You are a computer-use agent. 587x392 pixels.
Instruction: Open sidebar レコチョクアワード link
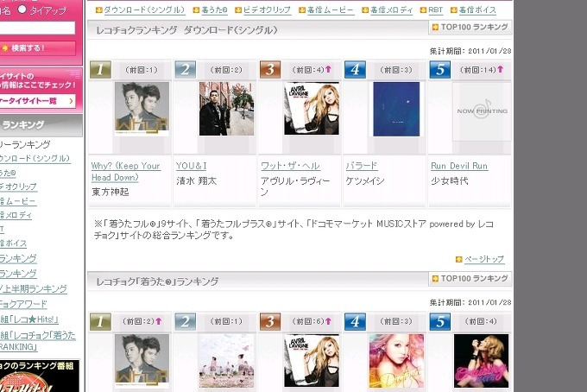point(23,304)
